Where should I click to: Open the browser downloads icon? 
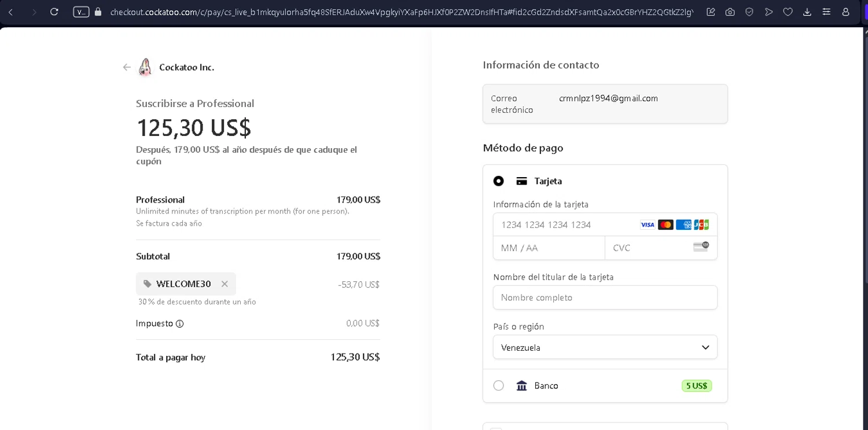(807, 12)
